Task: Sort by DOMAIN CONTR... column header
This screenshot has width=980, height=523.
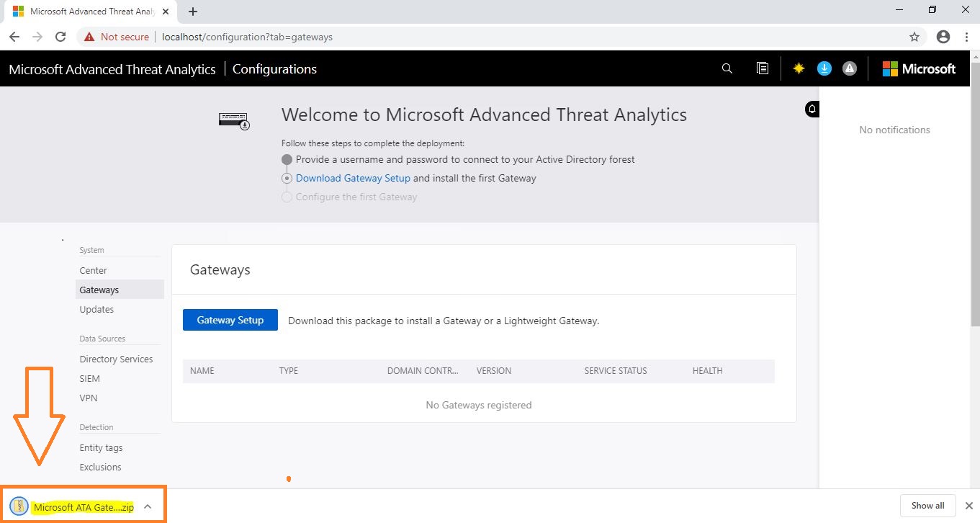Action: [423, 371]
